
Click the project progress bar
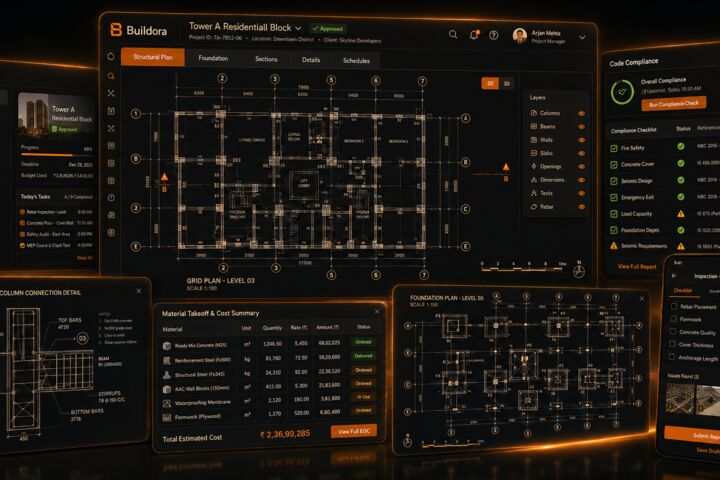click(56, 155)
